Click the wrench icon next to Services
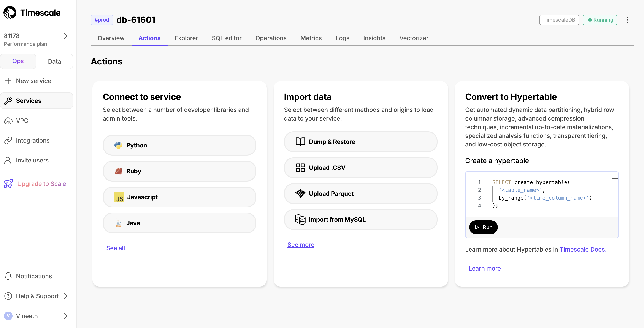The image size is (644, 328). click(x=8, y=100)
